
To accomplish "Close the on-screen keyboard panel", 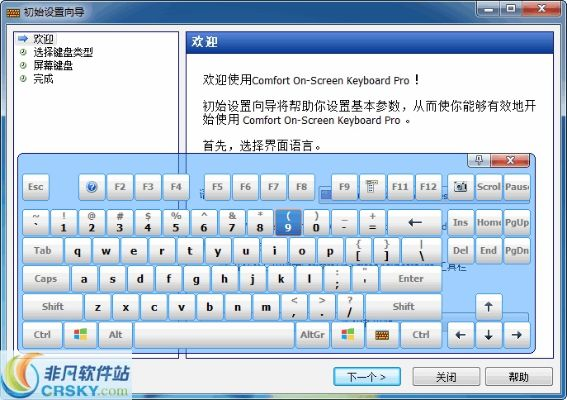I will [x=510, y=160].
